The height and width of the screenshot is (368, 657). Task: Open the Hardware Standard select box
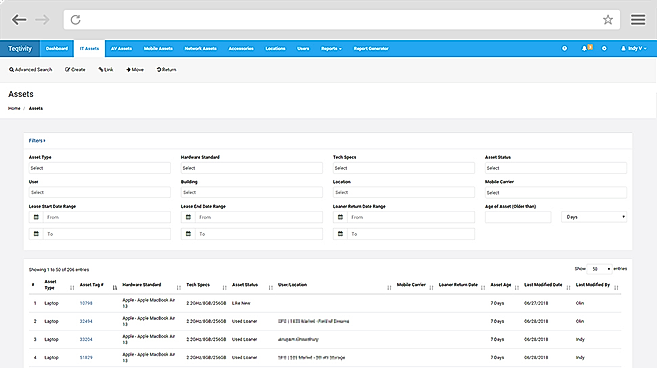pyautogui.click(x=252, y=168)
